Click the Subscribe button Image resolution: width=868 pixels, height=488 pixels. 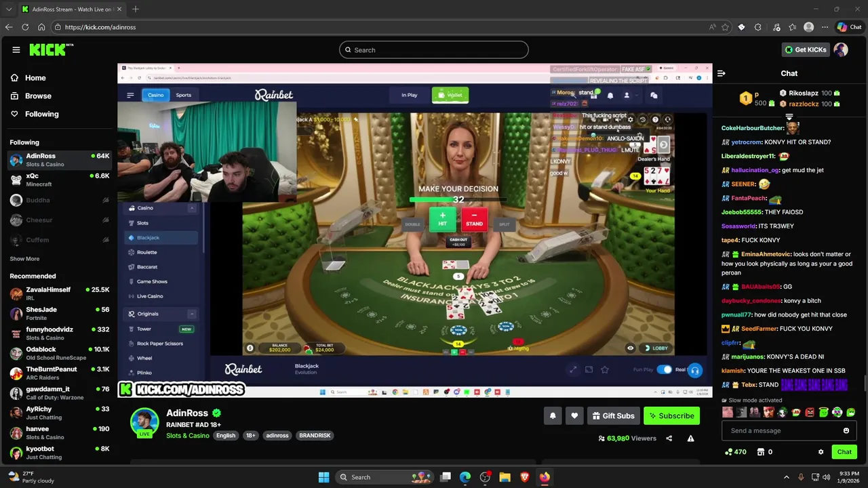(x=671, y=415)
